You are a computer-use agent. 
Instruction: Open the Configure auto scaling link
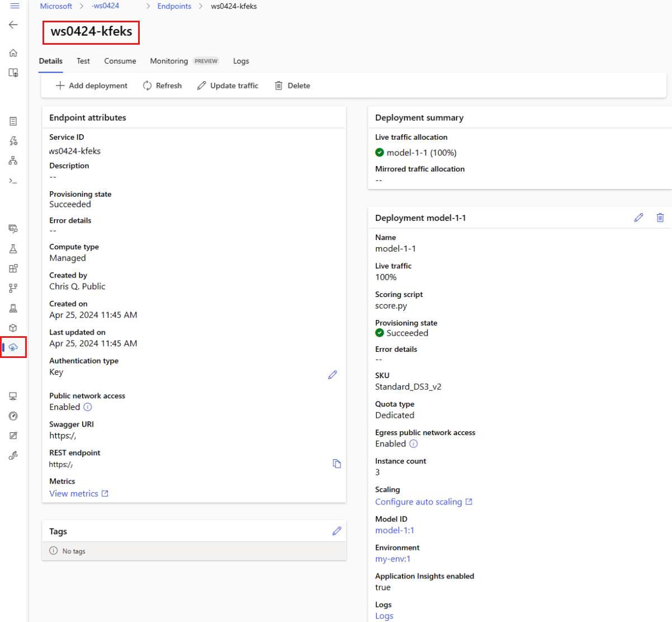click(424, 502)
